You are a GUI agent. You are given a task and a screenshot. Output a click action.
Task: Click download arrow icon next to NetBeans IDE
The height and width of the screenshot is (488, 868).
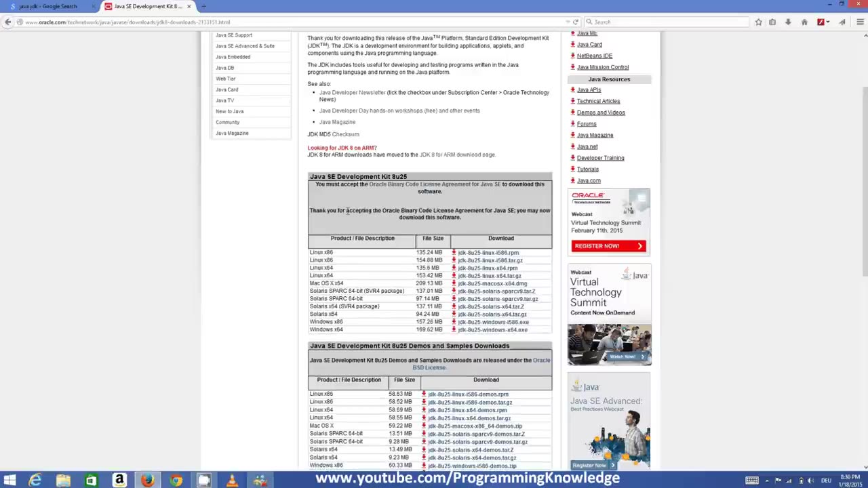tap(573, 56)
